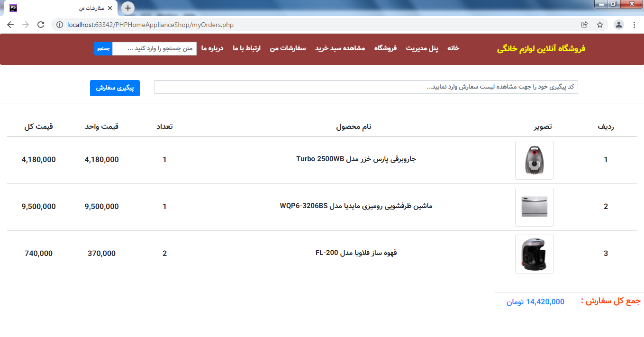644x337 pixels.
Task: Reload the page with refresh icon
Action: (x=41, y=25)
